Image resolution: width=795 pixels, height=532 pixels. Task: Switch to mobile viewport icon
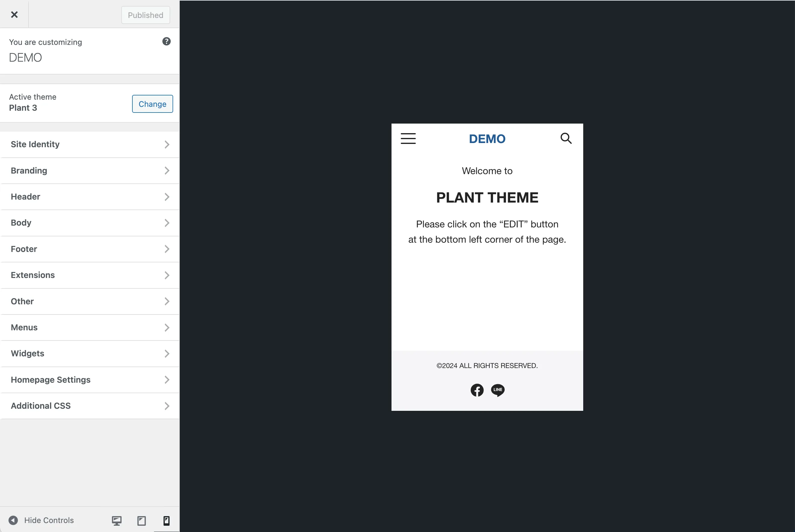(166, 520)
